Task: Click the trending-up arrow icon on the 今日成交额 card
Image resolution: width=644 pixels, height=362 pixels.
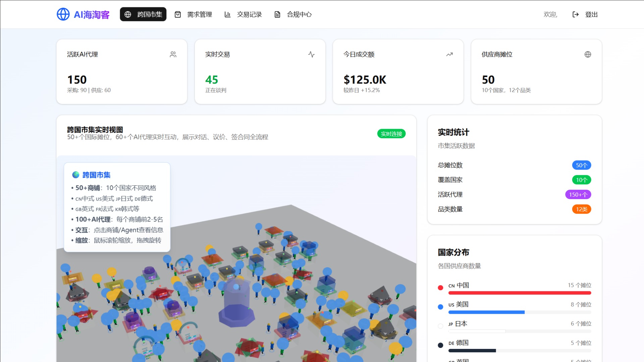Action: 449,54
